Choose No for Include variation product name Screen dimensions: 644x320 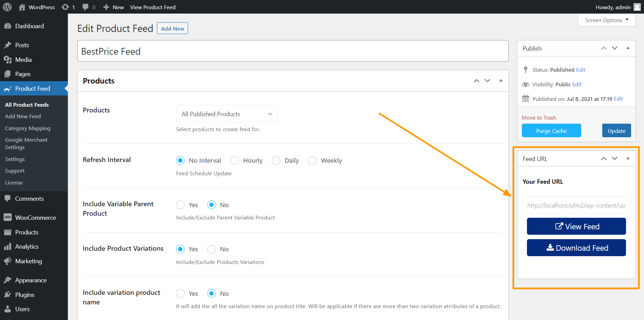(212, 294)
